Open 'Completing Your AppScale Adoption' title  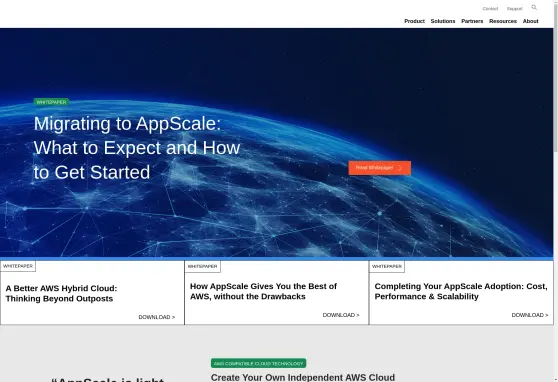461,291
